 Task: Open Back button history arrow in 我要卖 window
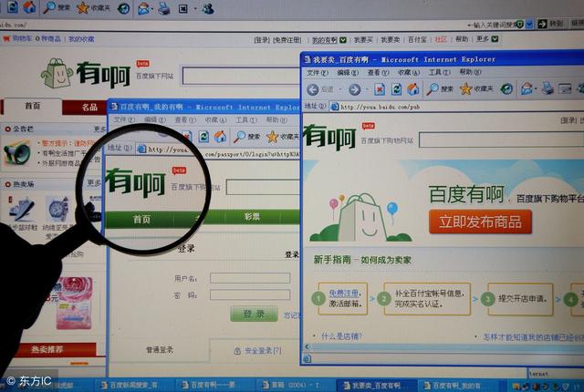tap(341, 89)
